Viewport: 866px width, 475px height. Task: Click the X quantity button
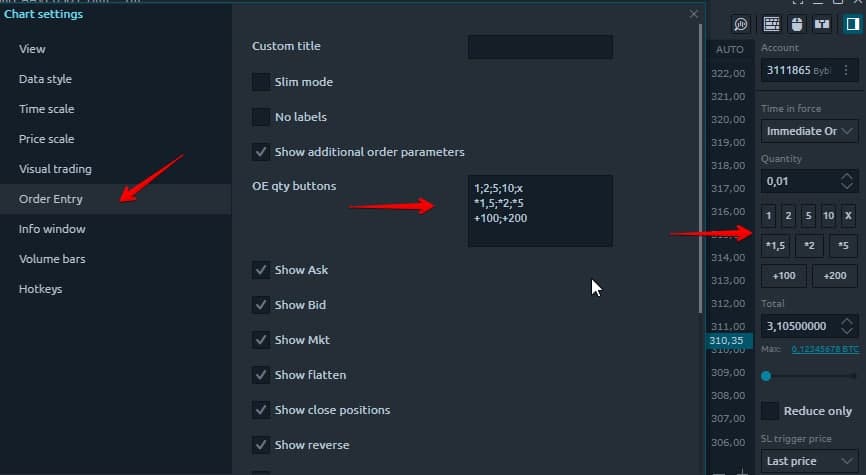click(847, 216)
